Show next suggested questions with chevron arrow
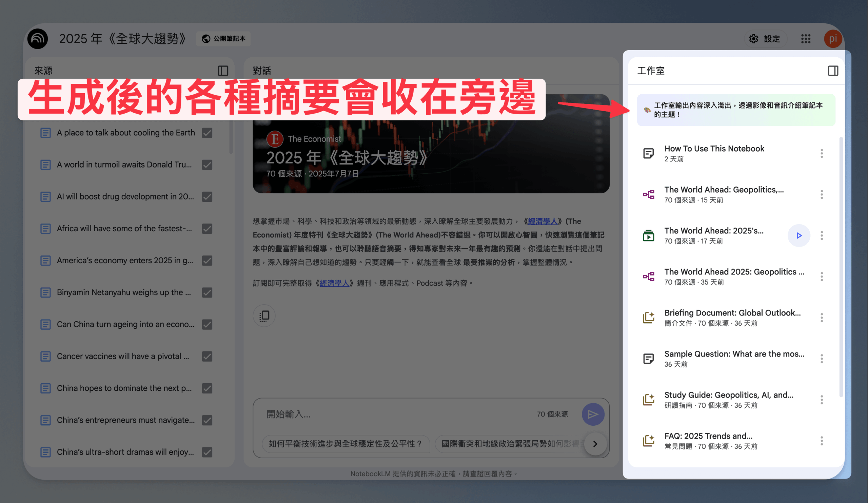This screenshot has height=503, width=868. (595, 444)
